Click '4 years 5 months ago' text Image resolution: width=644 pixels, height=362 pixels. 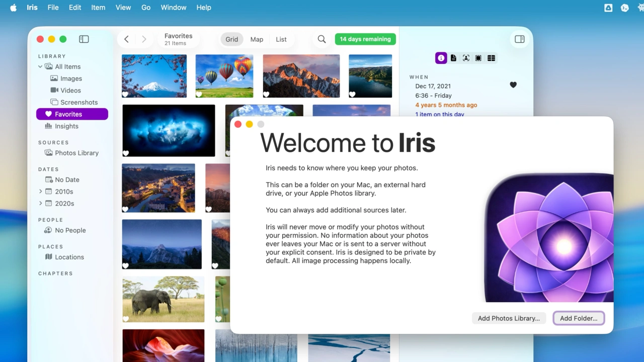[446, 105]
